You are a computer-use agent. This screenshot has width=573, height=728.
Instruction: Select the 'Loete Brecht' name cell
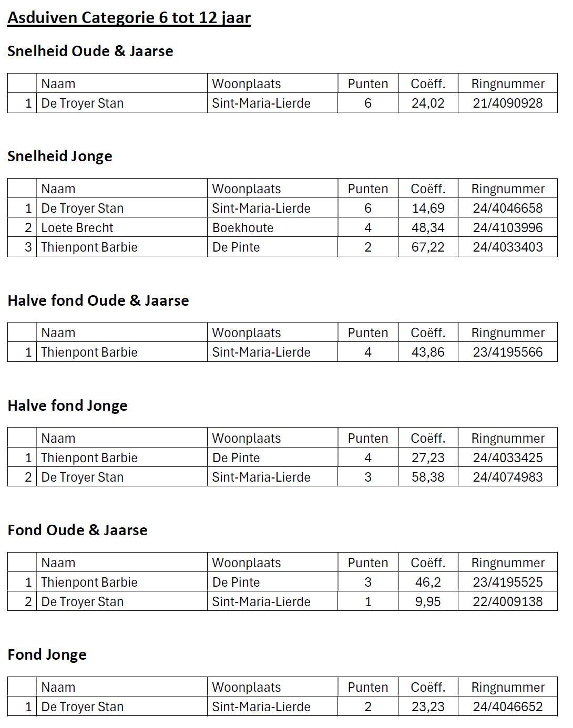tap(77, 227)
